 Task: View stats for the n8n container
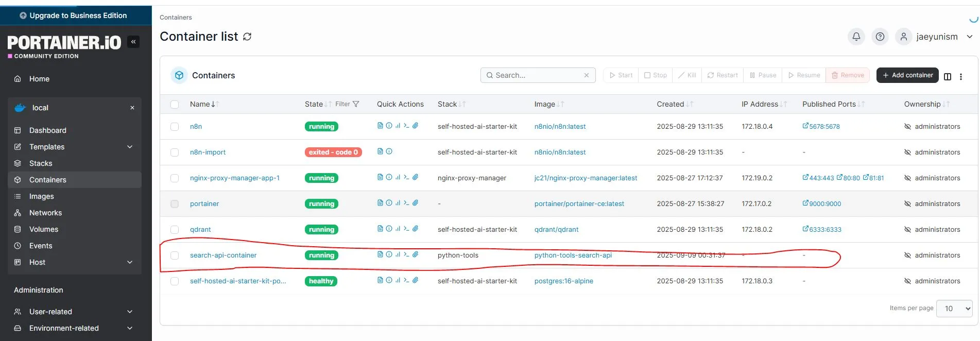click(x=398, y=126)
